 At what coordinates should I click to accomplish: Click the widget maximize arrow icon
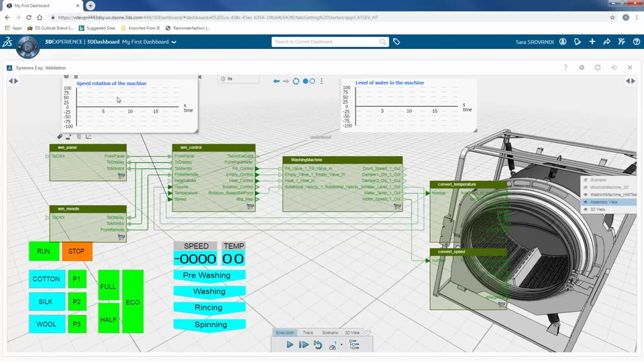click(x=614, y=67)
